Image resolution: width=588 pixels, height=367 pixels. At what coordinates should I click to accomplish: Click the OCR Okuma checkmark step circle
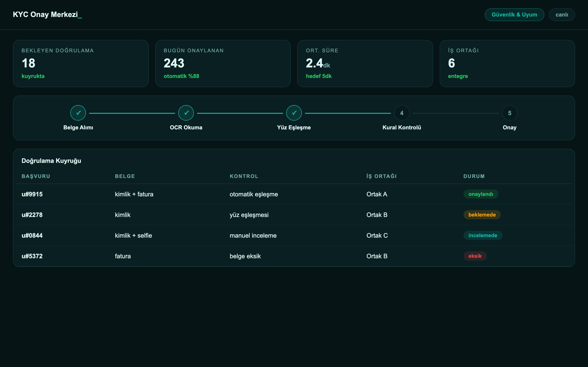[x=186, y=113]
